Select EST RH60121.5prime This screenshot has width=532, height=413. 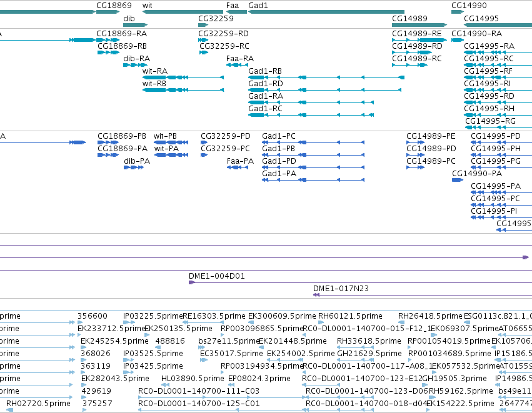point(321,322)
